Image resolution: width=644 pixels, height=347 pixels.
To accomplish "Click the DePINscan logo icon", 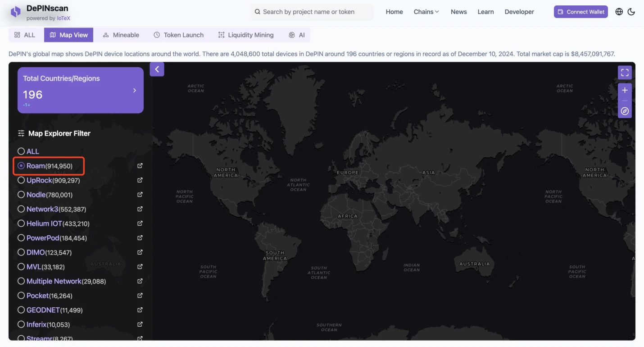I will point(16,12).
